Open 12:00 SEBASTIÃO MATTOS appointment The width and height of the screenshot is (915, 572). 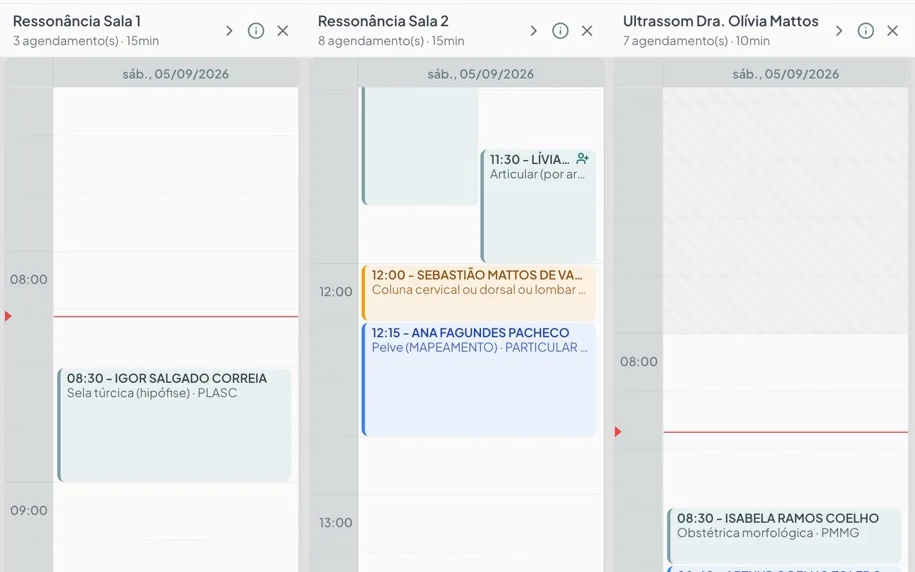479,292
